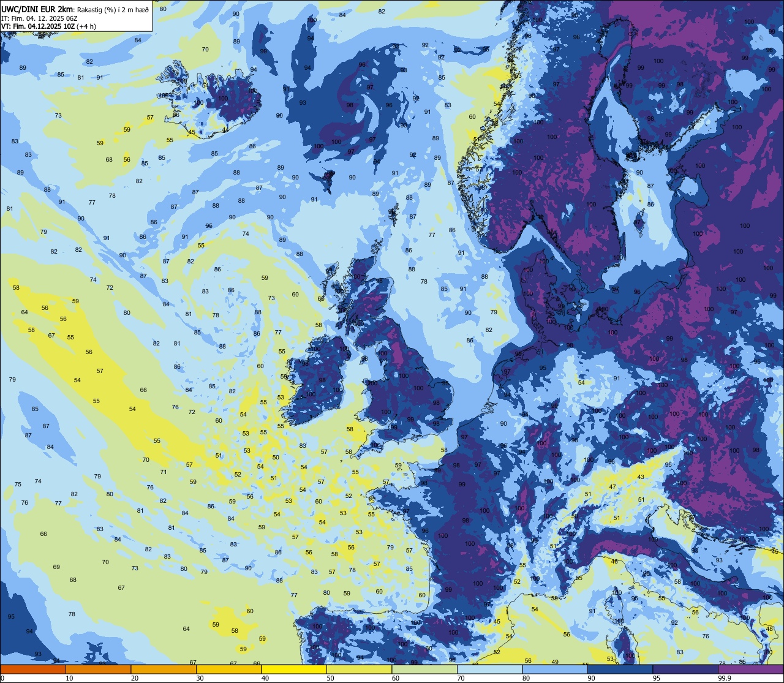Click the legend swatch between 50 and 60
This screenshot has height=683, width=784.
(359, 669)
